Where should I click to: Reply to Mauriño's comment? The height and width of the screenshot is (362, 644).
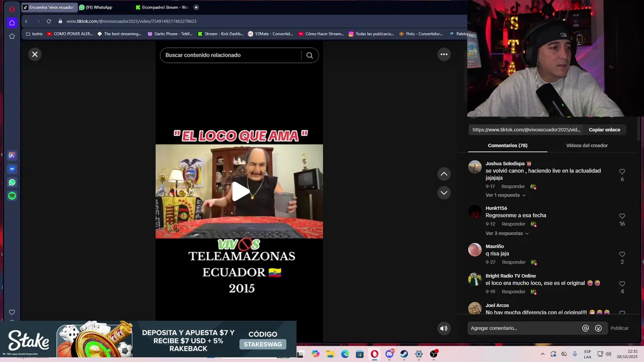513,262
